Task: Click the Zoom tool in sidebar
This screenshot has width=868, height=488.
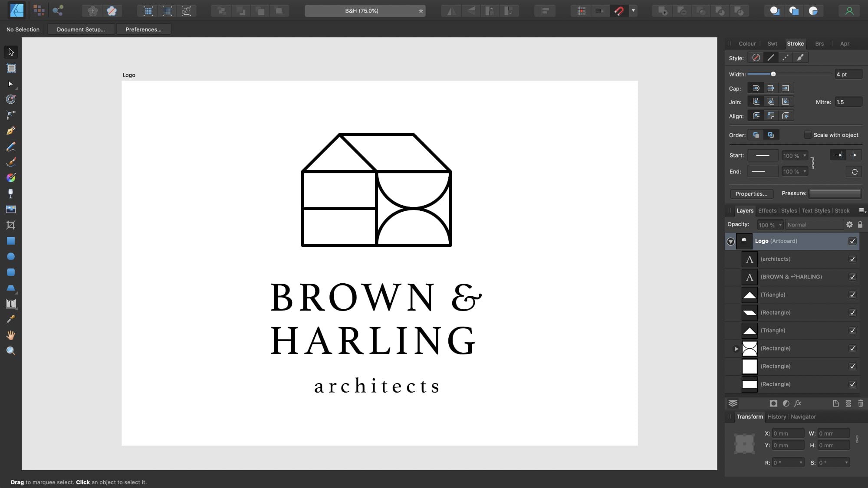Action: tap(11, 351)
